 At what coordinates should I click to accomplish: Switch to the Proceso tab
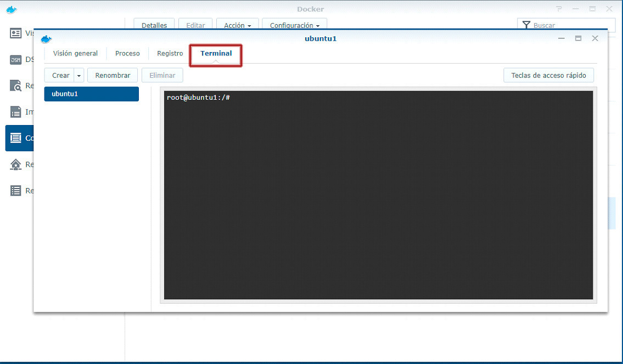point(127,54)
